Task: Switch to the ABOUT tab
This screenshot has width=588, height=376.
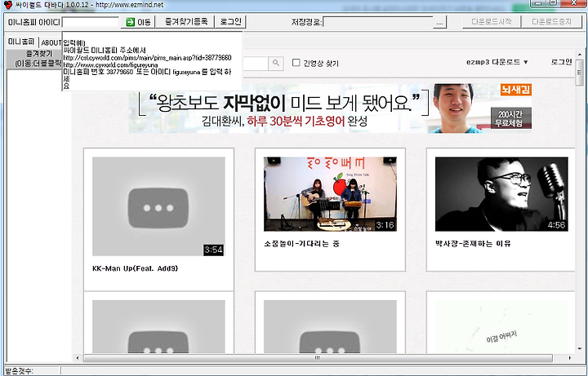Action: coord(51,42)
